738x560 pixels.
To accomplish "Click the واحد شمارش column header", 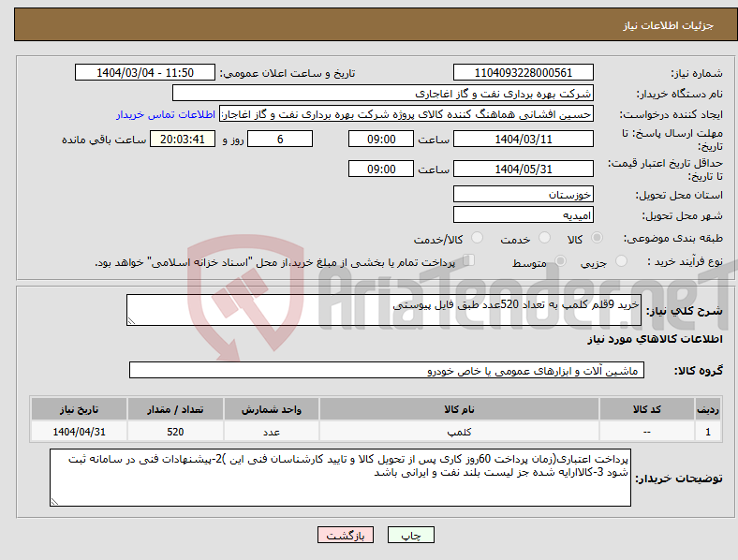I will tap(272, 409).
